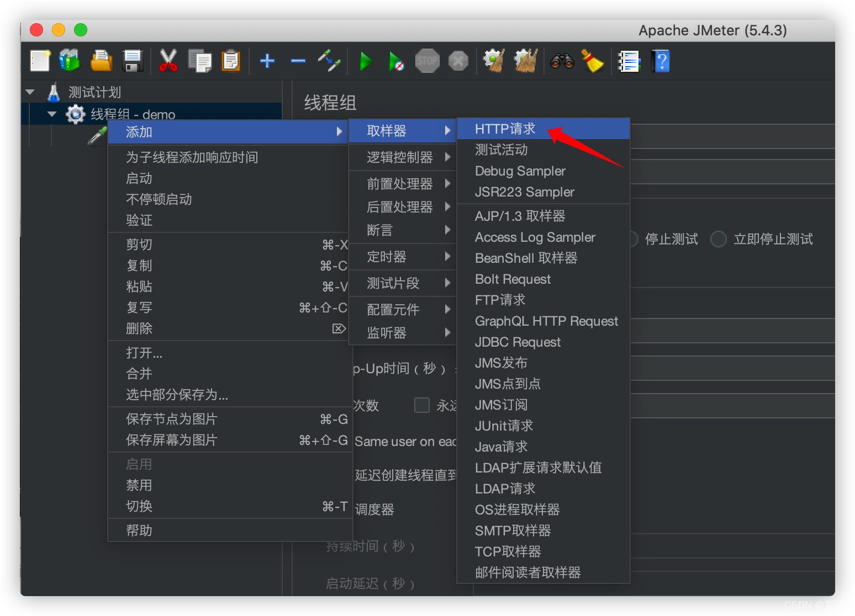
Task: Choose BeanShell 取样器 menu item
Action: pos(543,258)
